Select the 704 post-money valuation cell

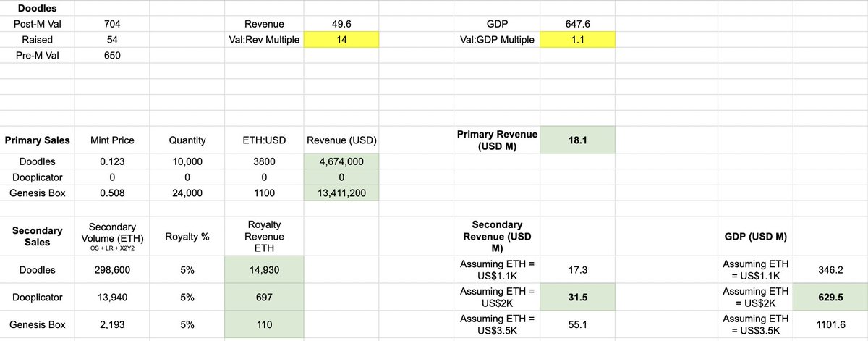coord(112,24)
